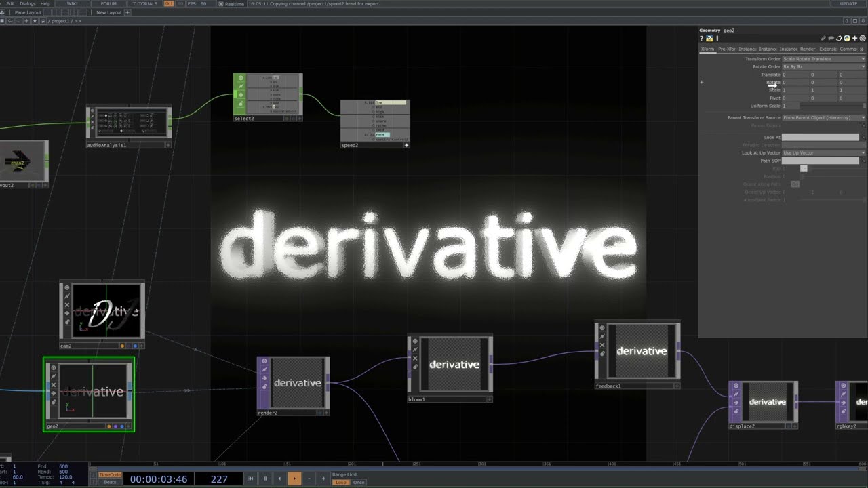This screenshot has width=868, height=488.
Task: Open the Help menu
Action: tap(45, 3)
